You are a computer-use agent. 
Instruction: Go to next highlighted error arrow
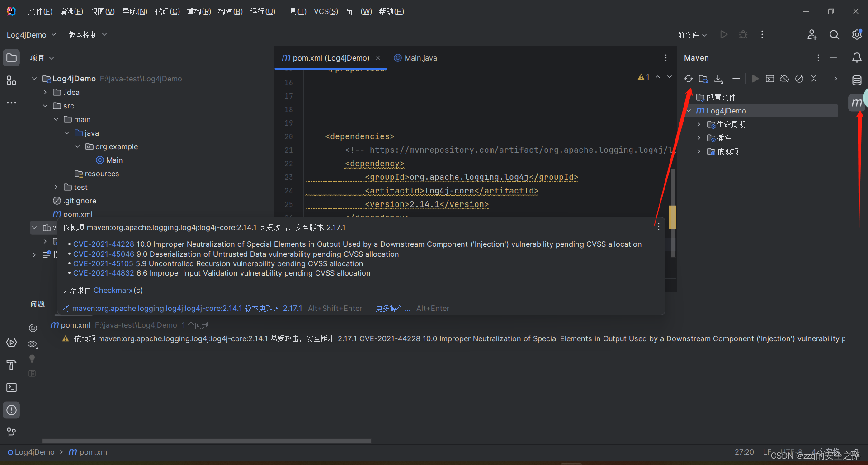coord(670,77)
